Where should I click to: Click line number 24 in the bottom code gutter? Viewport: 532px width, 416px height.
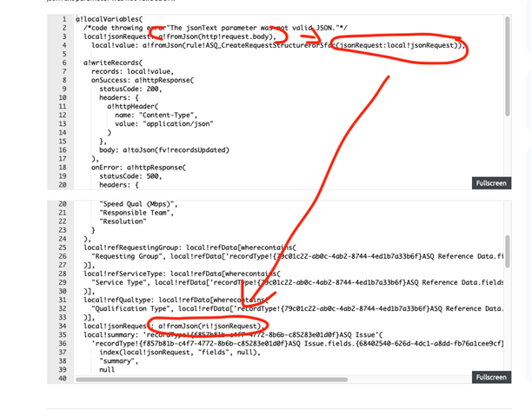pyautogui.click(x=63, y=239)
